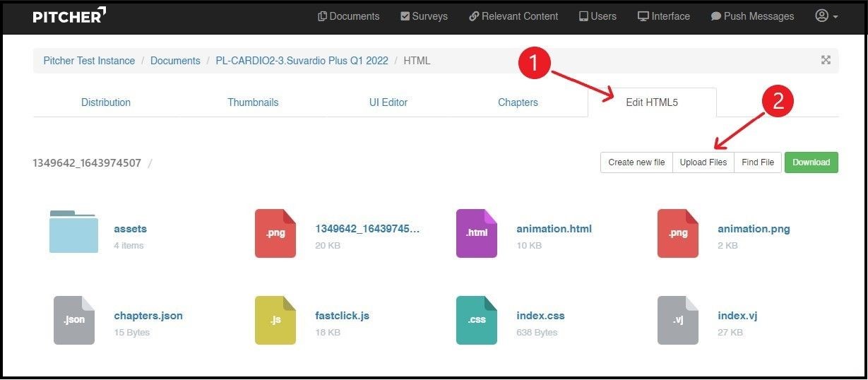The width and height of the screenshot is (868, 380).
Task: Open the chapters.json gray file icon
Action: (x=73, y=320)
